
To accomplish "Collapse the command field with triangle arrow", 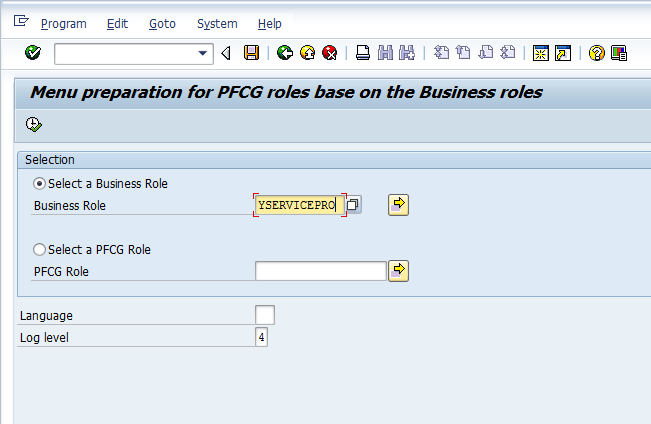I will pos(226,53).
